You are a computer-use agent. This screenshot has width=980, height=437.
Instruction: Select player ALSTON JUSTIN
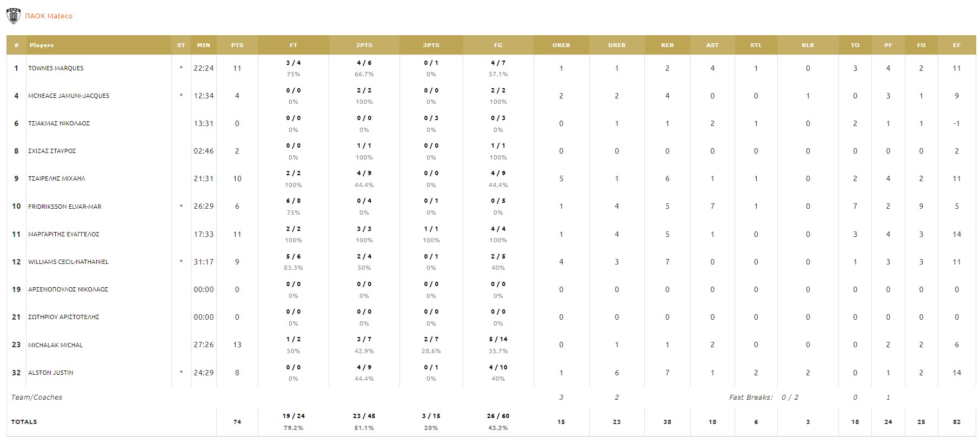point(51,373)
